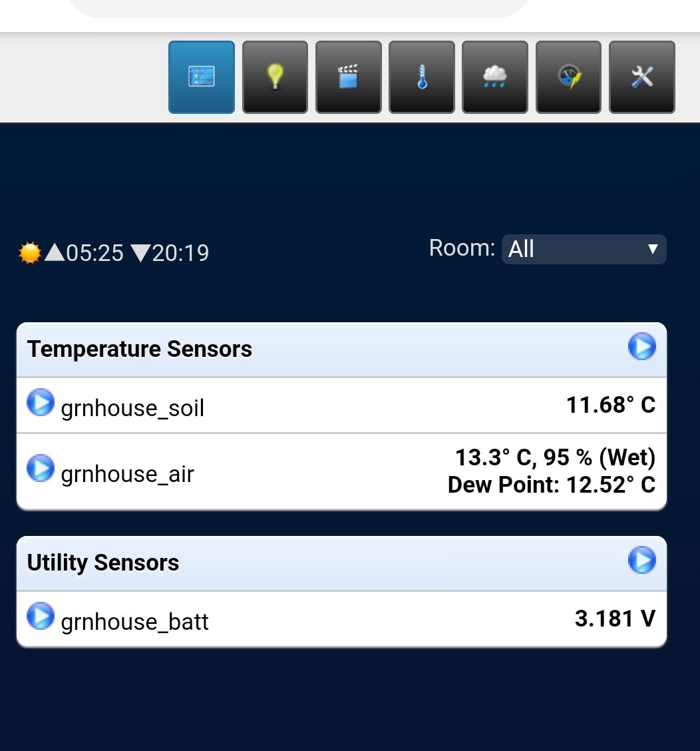This screenshot has width=700, height=751.
Task: Select the grnhouse_soil sensor name
Action: pyautogui.click(x=132, y=408)
